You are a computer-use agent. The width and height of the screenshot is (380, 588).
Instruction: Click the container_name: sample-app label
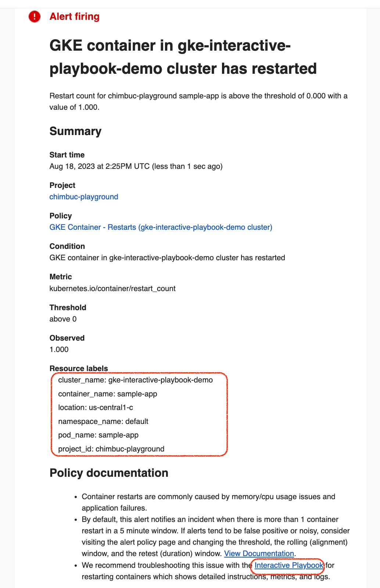tap(108, 394)
